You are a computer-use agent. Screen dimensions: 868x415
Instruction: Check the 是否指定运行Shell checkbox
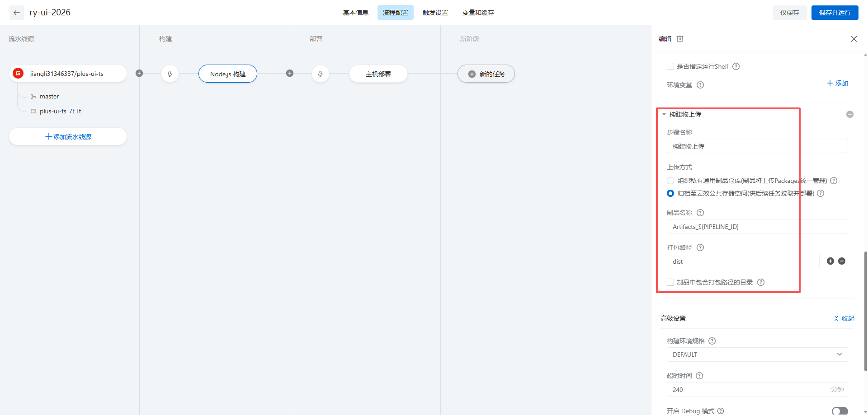pyautogui.click(x=670, y=66)
